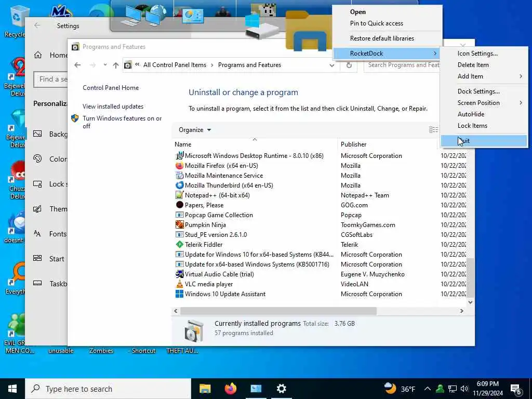The width and height of the screenshot is (532, 399).
Task: Click the volume icon in system tray
Action: click(x=464, y=389)
